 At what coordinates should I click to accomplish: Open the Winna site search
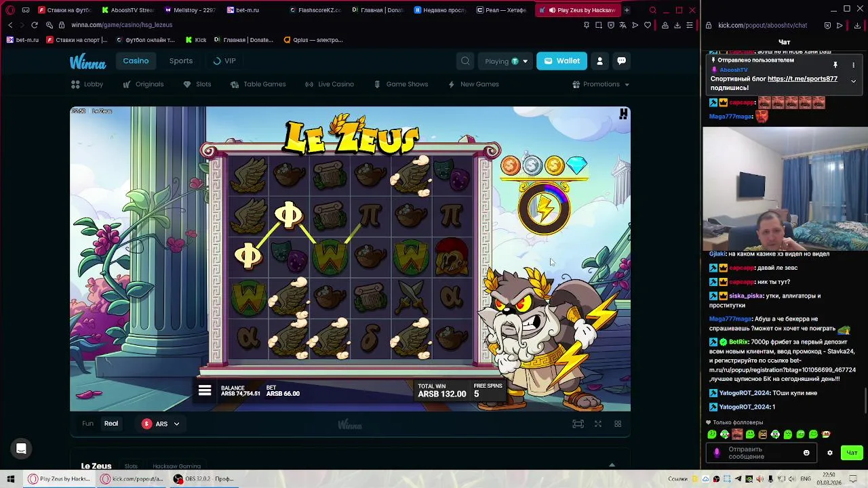point(465,61)
